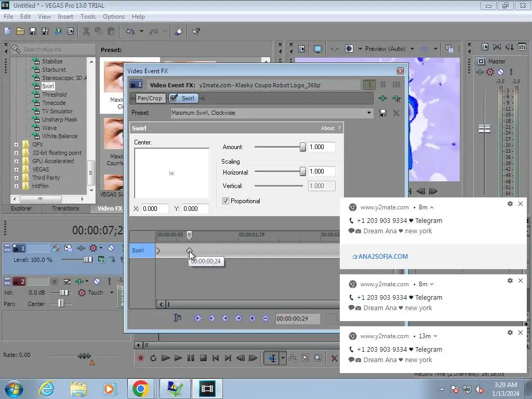Open the Tools menu
This screenshot has height=399, width=532.
(88, 16)
